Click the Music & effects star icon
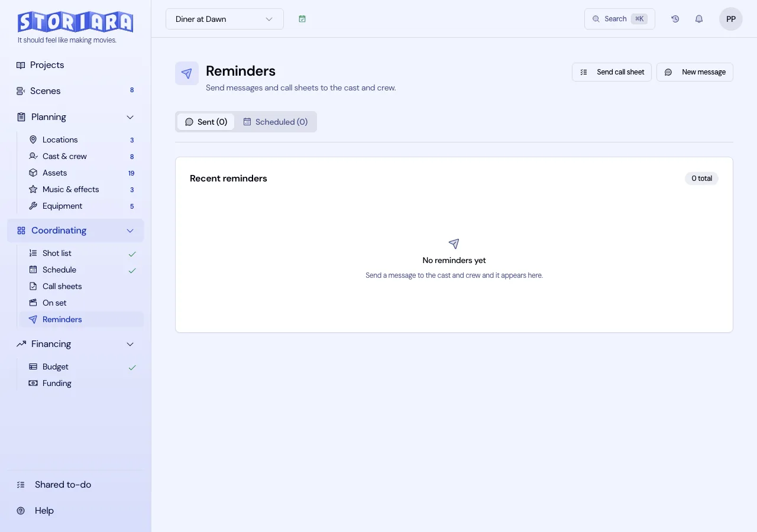757x532 pixels. pyautogui.click(x=33, y=189)
